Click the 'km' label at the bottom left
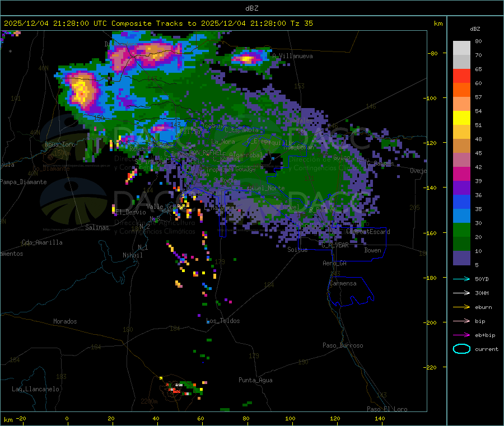 8,420
